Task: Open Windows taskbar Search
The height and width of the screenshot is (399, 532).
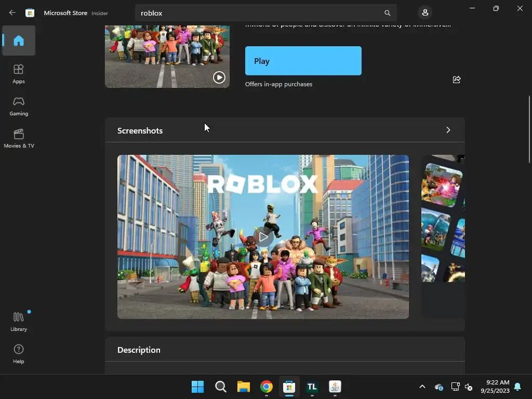Action: (x=220, y=387)
